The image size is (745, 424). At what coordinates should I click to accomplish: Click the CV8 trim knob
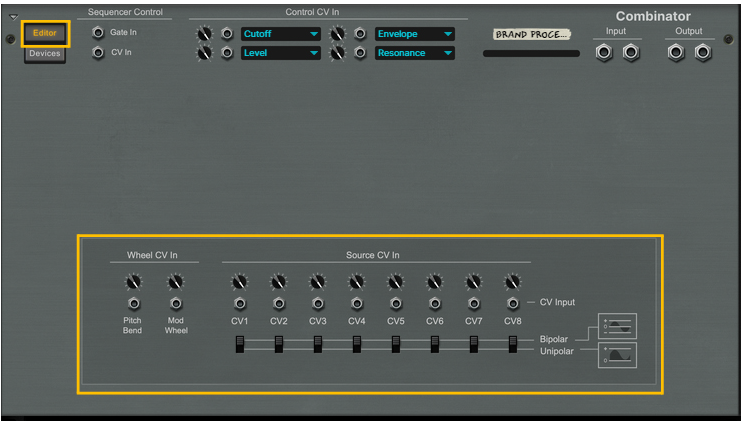click(512, 282)
